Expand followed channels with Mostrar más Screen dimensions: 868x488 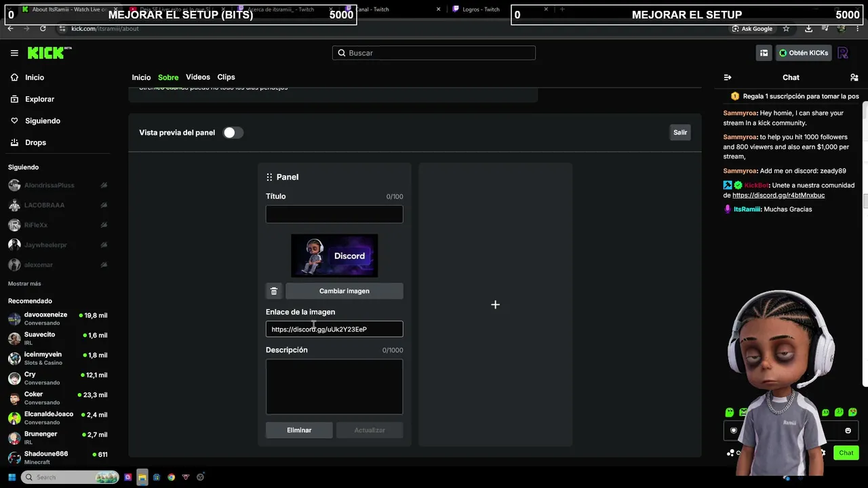[x=24, y=283]
